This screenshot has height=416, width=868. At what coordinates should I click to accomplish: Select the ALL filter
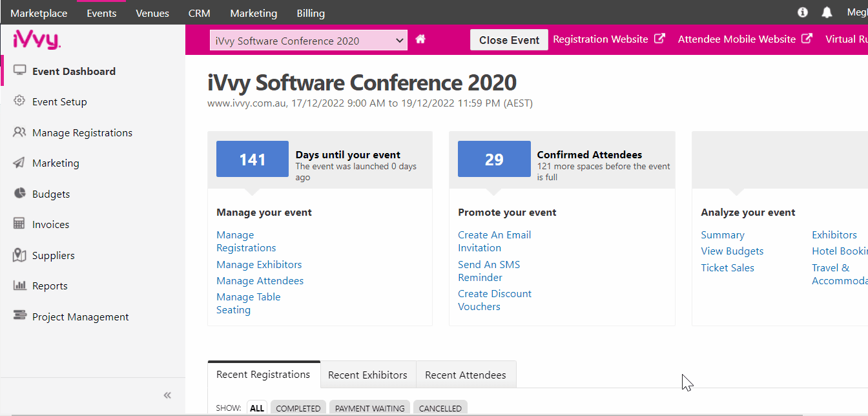pos(257,408)
